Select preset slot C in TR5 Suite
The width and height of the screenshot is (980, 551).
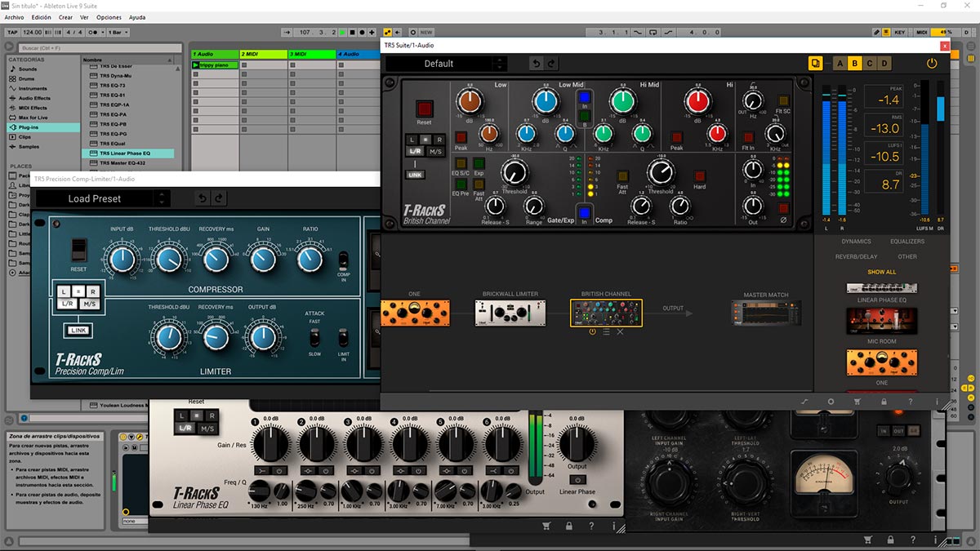tap(869, 63)
